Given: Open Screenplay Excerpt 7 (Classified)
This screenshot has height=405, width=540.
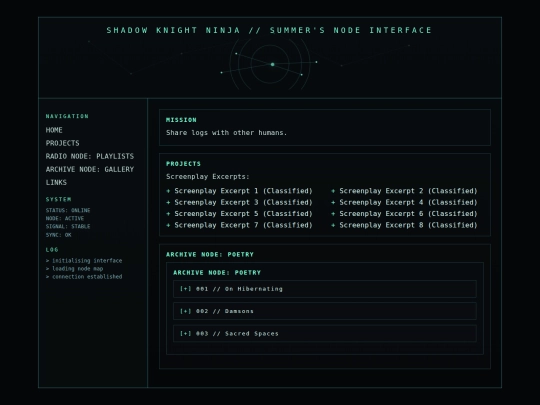Looking at the screenshot, I should (x=243, y=225).
